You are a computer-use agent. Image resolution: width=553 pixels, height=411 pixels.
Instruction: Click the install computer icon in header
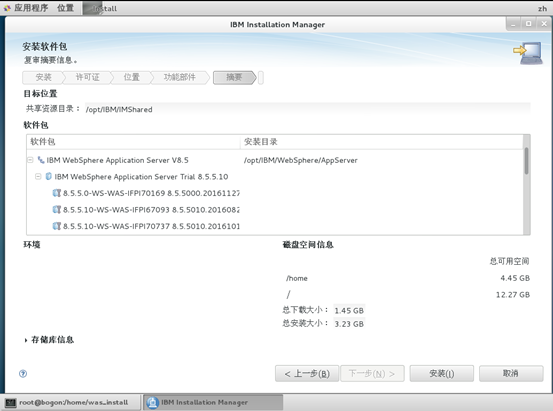pos(528,53)
